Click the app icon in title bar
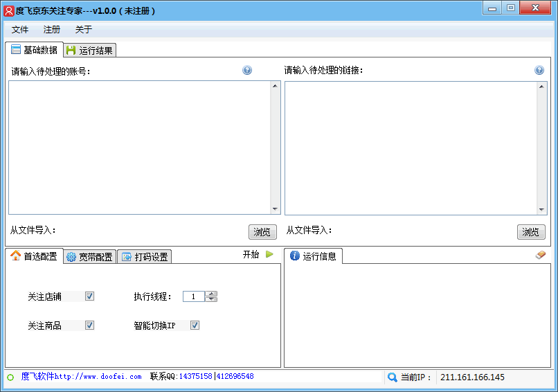 [8, 10]
